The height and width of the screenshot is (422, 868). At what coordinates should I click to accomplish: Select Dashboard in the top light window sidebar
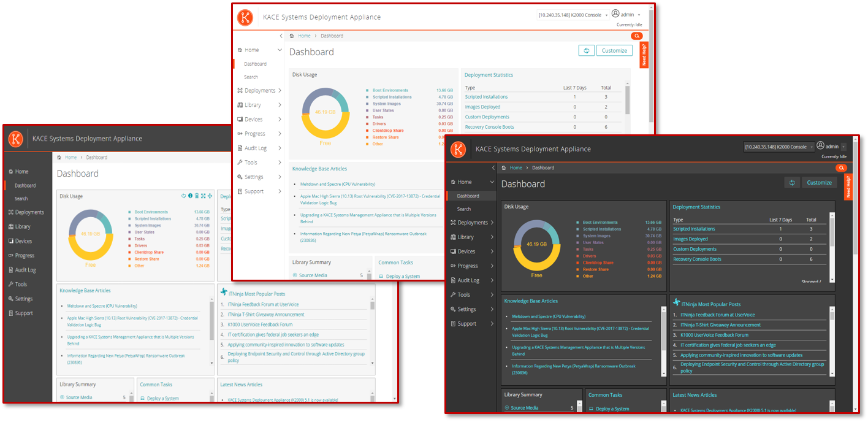coord(255,64)
